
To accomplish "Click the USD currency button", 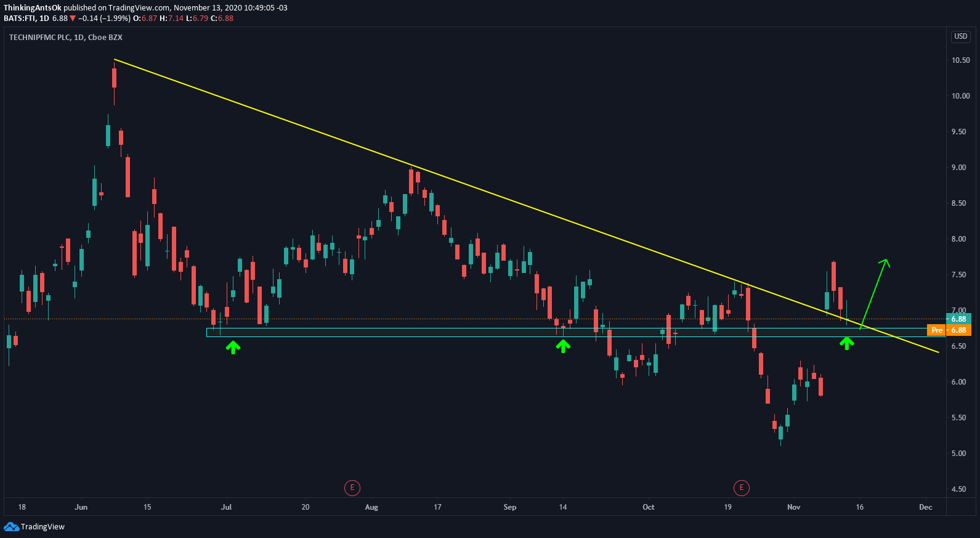I will [x=961, y=36].
